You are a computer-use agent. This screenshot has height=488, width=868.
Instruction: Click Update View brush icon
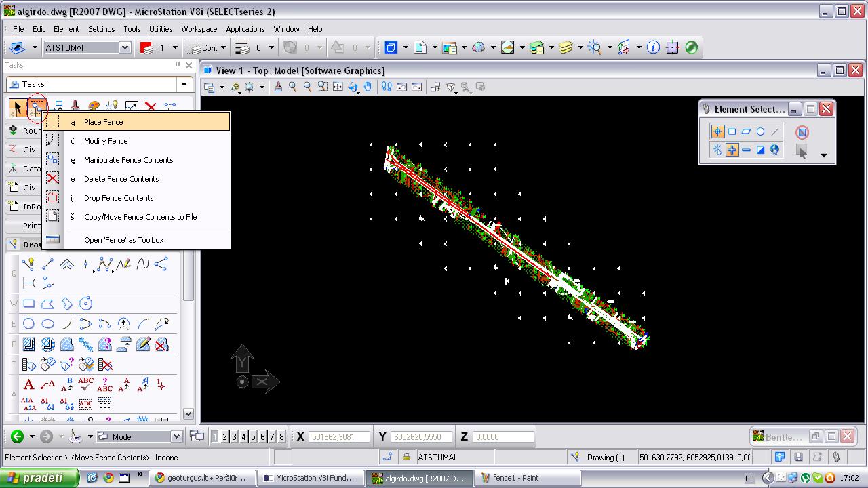278,87
